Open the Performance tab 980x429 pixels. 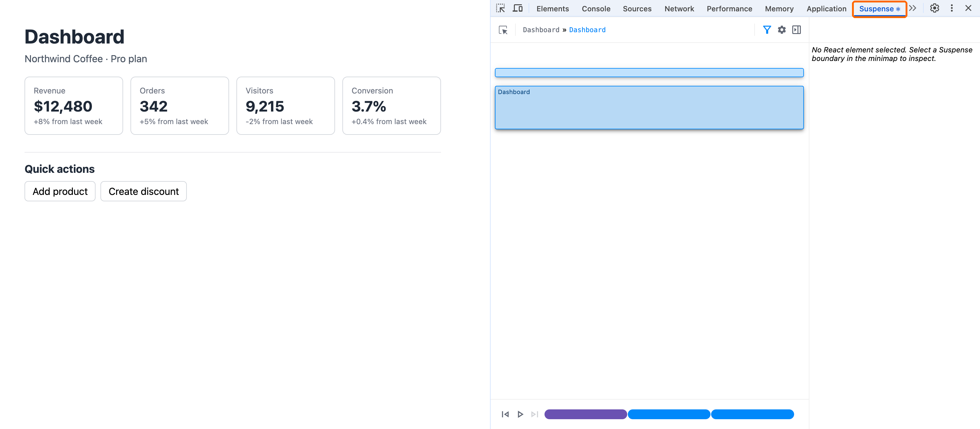point(729,8)
